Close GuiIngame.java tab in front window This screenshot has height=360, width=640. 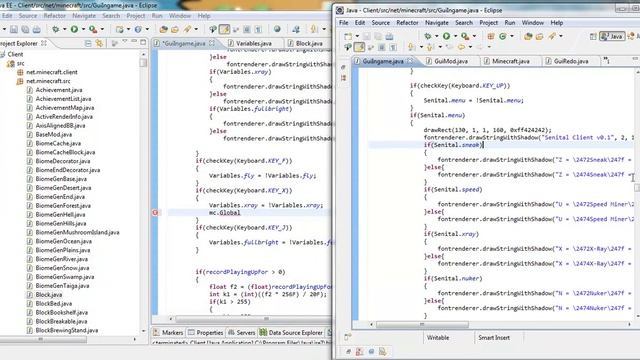click(x=409, y=61)
